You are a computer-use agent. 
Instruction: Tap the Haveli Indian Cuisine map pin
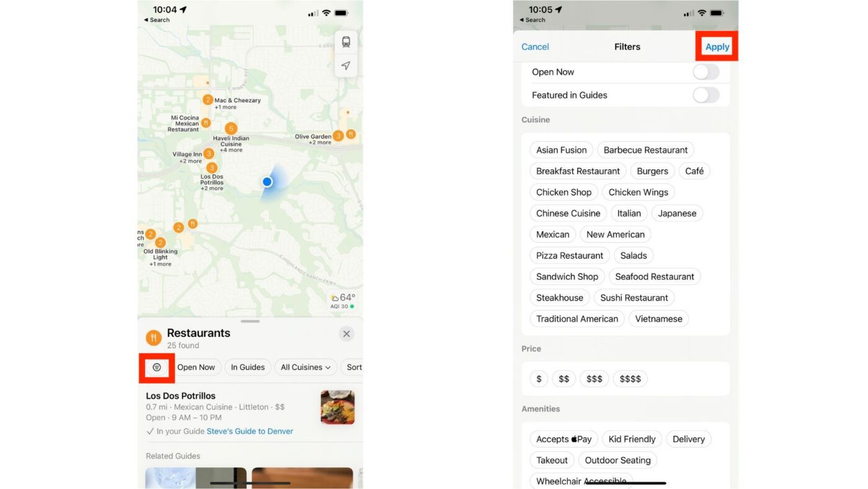click(231, 128)
